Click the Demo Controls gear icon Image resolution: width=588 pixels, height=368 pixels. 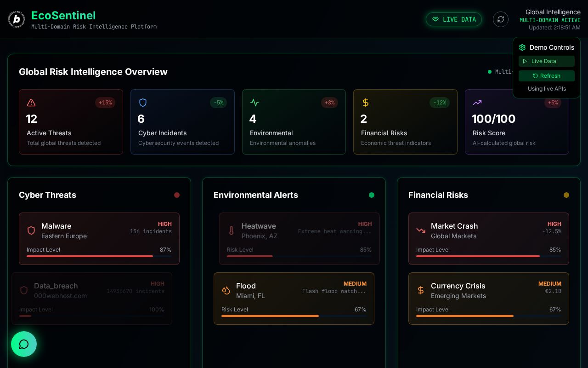click(x=522, y=47)
